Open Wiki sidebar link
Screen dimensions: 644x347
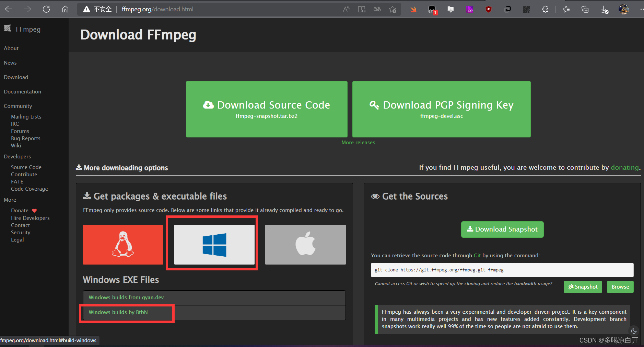click(16, 146)
